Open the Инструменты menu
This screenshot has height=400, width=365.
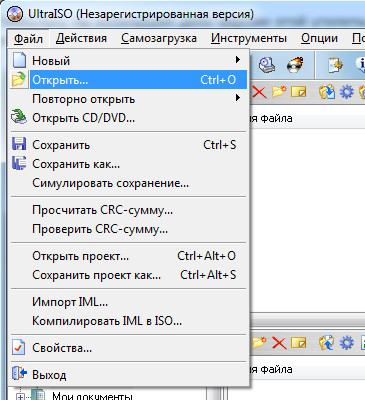(249, 38)
